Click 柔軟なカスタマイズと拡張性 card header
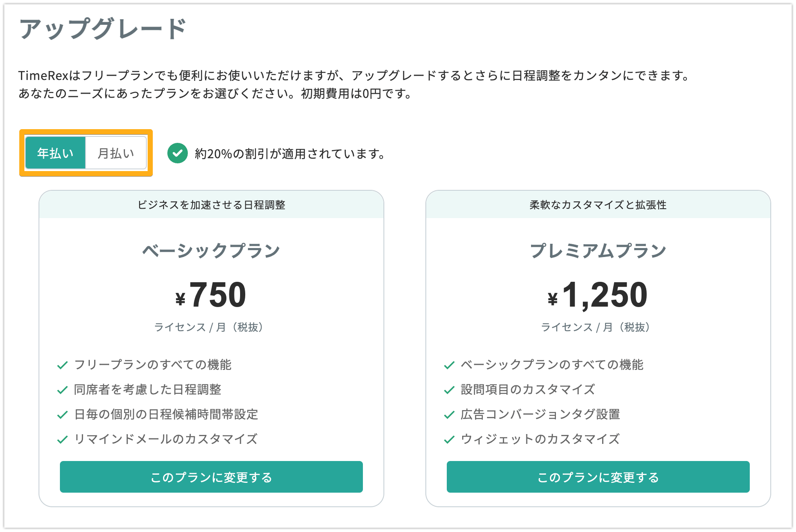 coord(598,204)
